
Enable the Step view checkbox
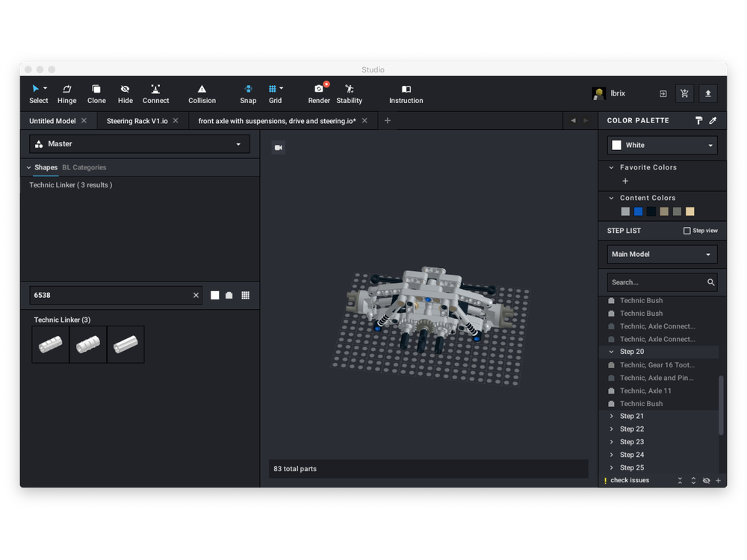(687, 231)
